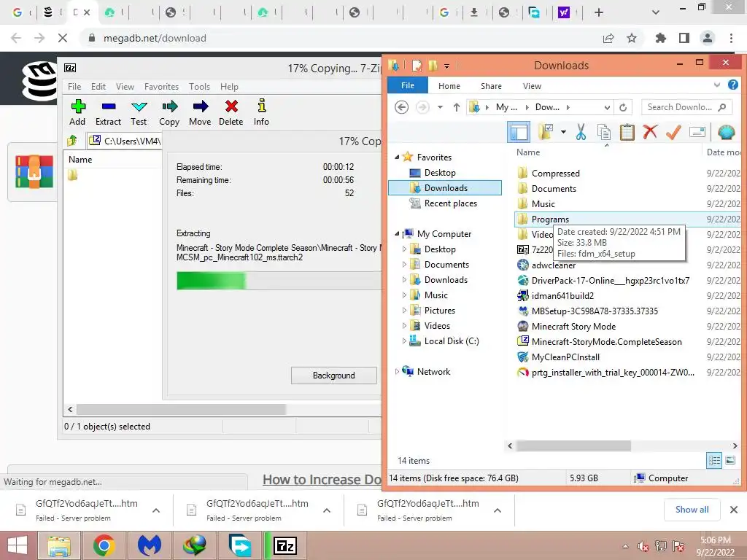Select the idman641build2 file

pos(562,296)
